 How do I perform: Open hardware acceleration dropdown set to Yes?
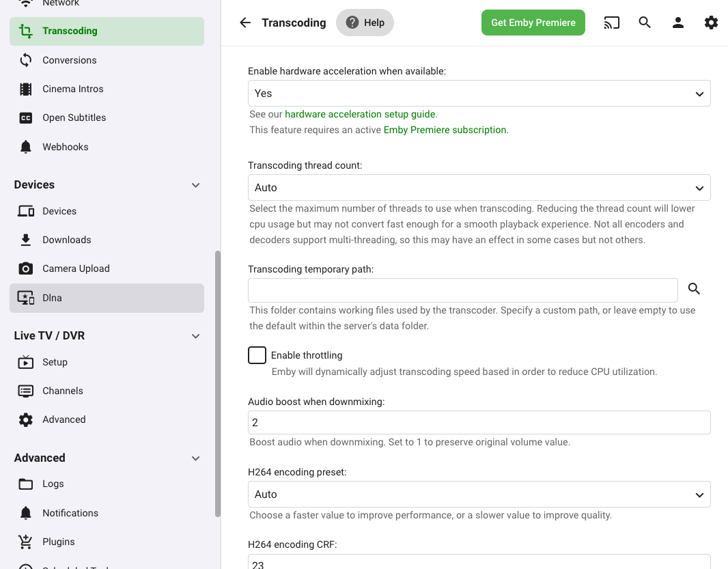coord(478,94)
